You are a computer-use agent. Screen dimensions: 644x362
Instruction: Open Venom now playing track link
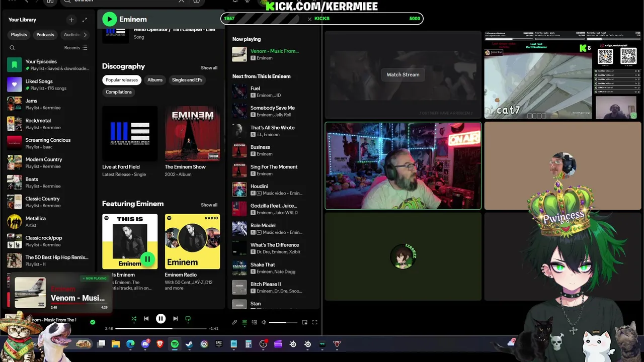click(x=274, y=51)
